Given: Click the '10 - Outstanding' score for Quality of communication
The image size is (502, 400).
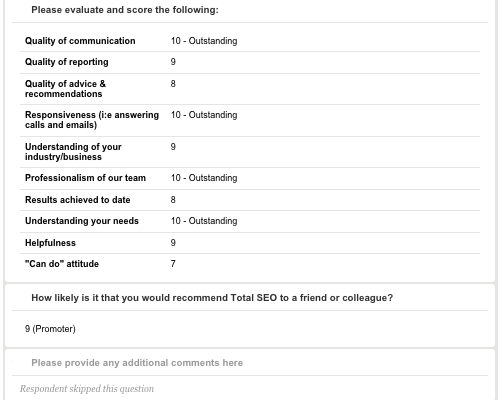Looking at the screenshot, I should click(x=204, y=41).
